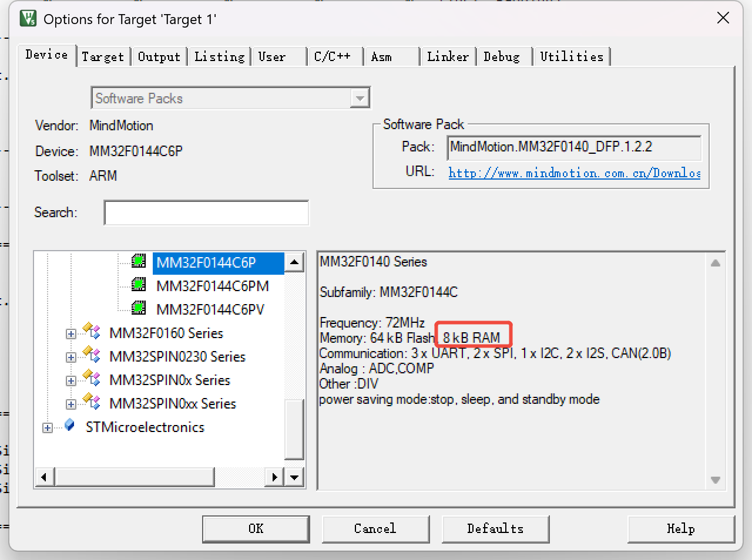Switch to the Target tab
Screen dimensions: 752x560
click(x=103, y=57)
